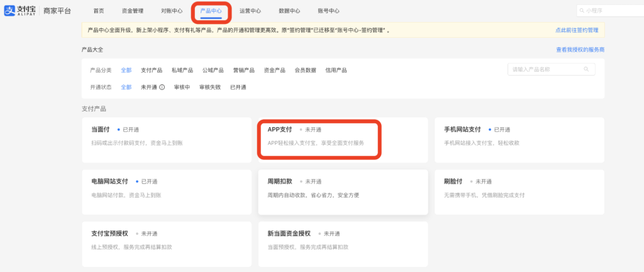
Task: Open the 账号中心 navigation tab
Action: (x=328, y=11)
